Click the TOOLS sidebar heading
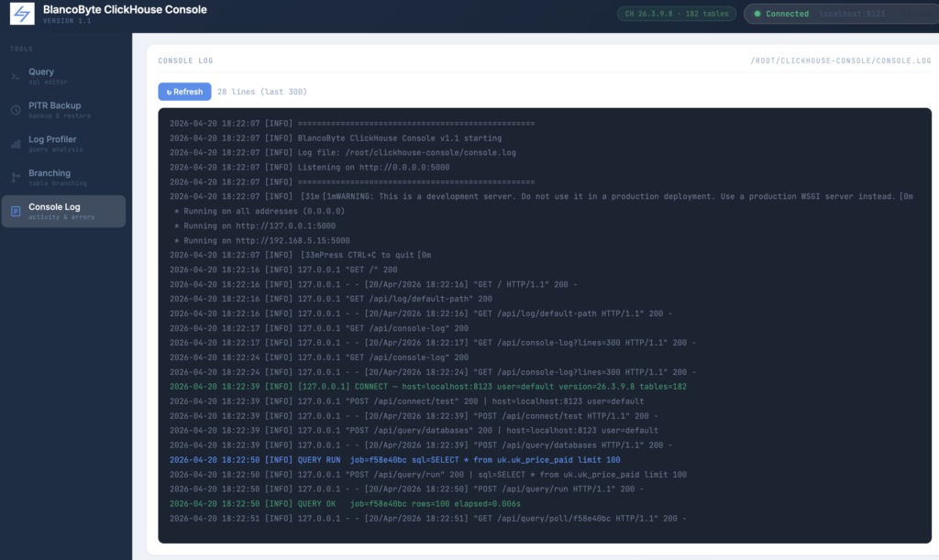 pyautogui.click(x=22, y=49)
